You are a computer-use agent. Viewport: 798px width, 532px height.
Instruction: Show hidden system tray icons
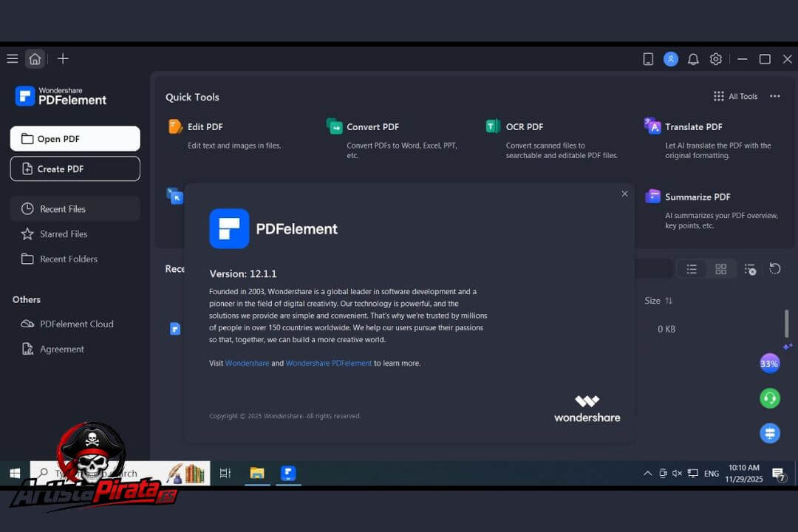pos(647,473)
